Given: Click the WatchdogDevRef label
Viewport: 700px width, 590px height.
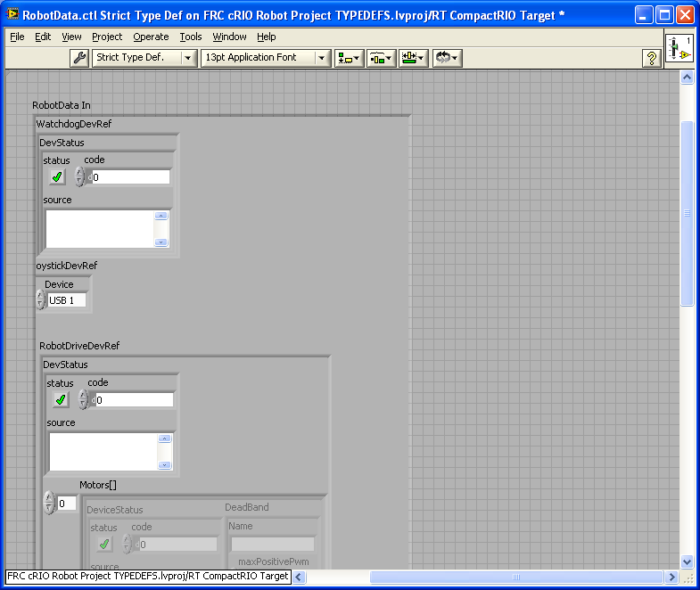Looking at the screenshot, I should coord(74,124).
